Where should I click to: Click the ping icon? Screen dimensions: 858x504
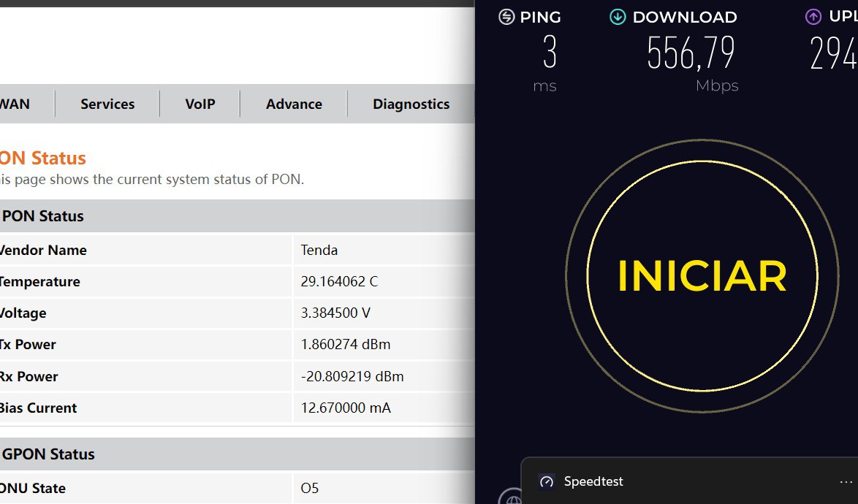tap(506, 17)
